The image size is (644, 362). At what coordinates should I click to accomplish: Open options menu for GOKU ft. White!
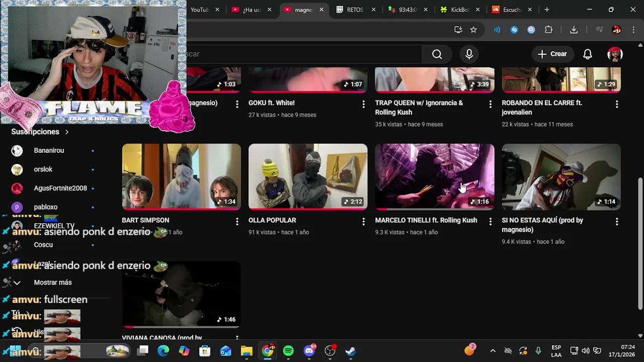[x=363, y=104]
